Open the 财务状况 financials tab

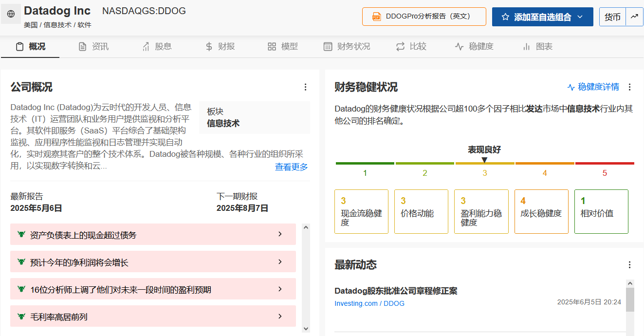[347, 47]
